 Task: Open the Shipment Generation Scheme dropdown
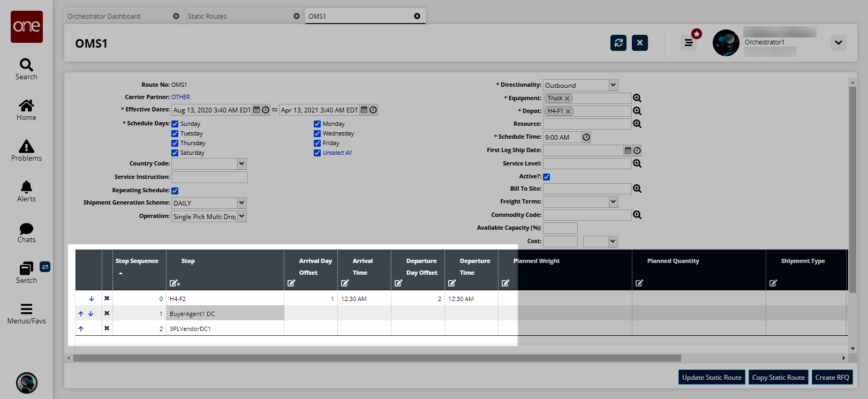click(241, 203)
